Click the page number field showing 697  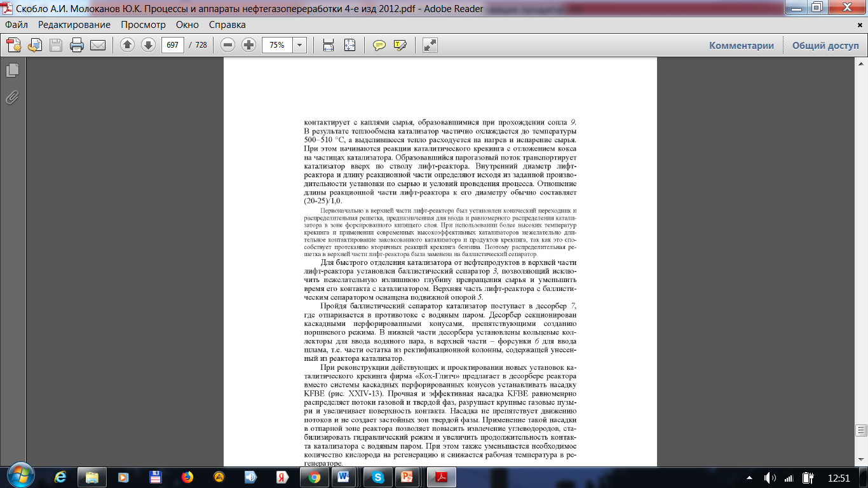(173, 45)
